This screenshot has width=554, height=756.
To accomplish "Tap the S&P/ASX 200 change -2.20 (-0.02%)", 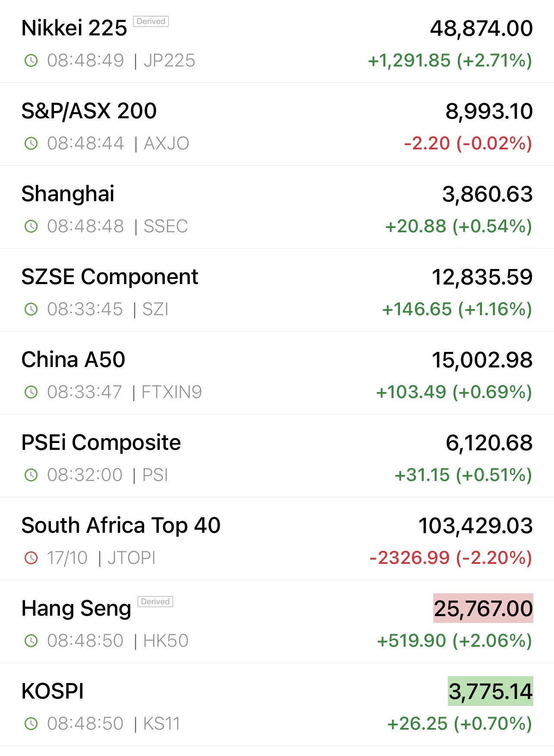I will (x=468, y=144).
